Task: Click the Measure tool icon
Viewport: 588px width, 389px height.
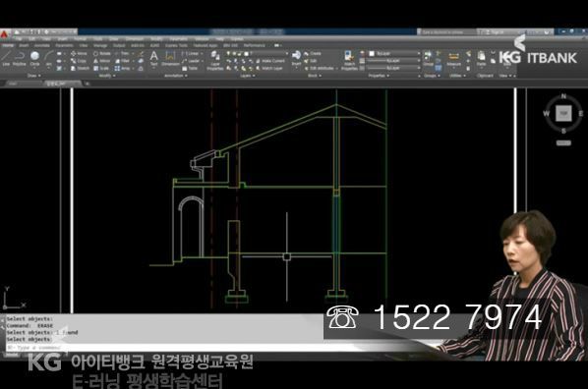Action: coord(453,59)
